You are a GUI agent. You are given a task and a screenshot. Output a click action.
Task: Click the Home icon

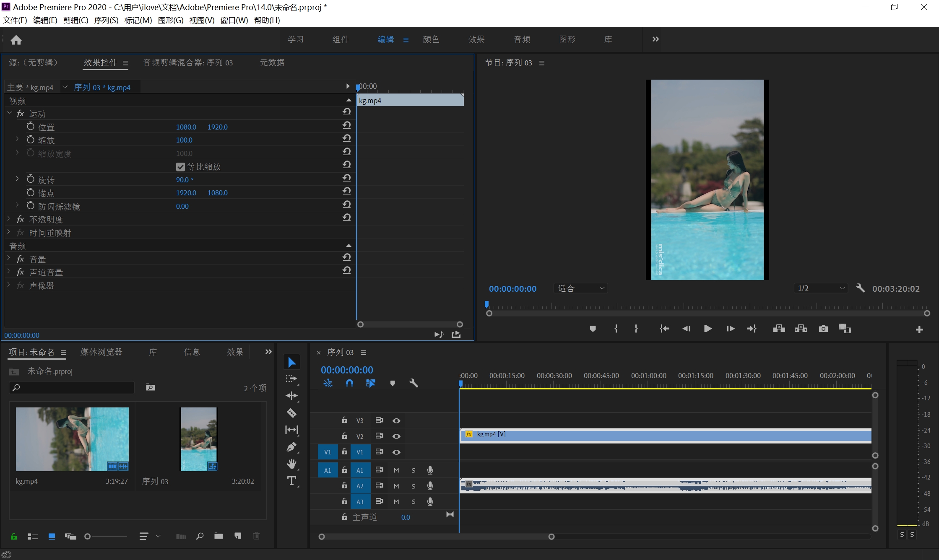16,40
